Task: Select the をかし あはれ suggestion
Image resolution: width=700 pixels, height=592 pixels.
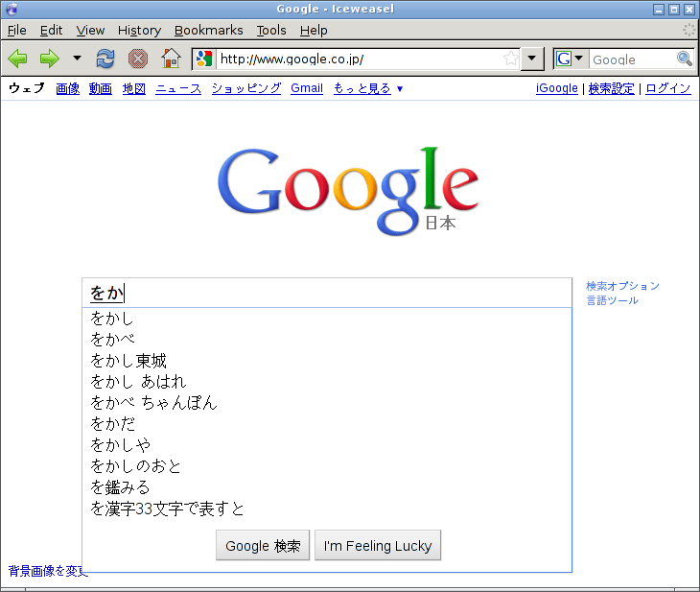Action: pos(327,382)
